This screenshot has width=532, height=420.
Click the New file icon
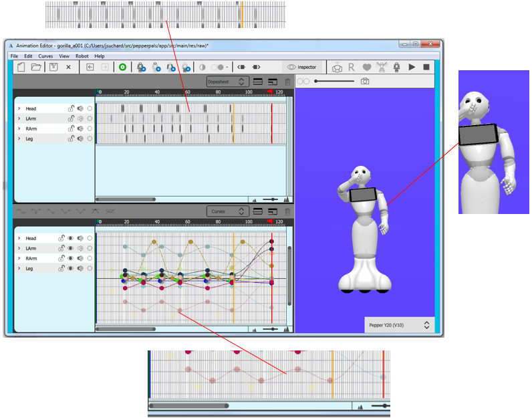click(21, 67)
